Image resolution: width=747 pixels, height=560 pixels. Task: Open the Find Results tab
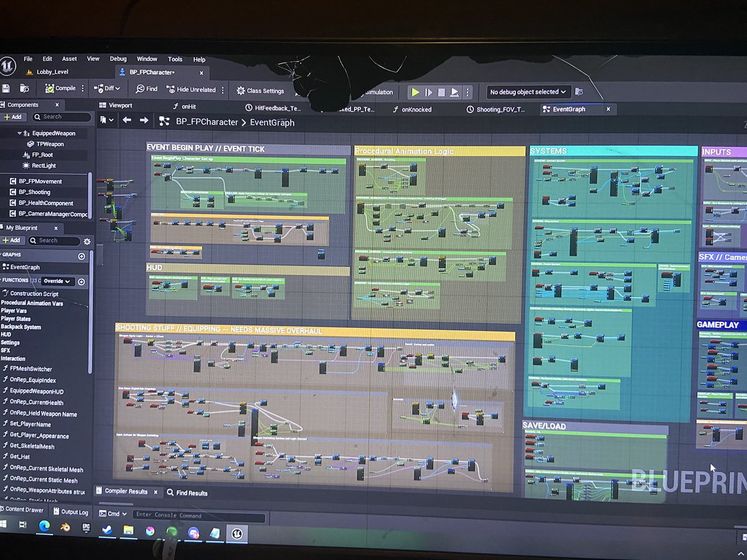187,493
